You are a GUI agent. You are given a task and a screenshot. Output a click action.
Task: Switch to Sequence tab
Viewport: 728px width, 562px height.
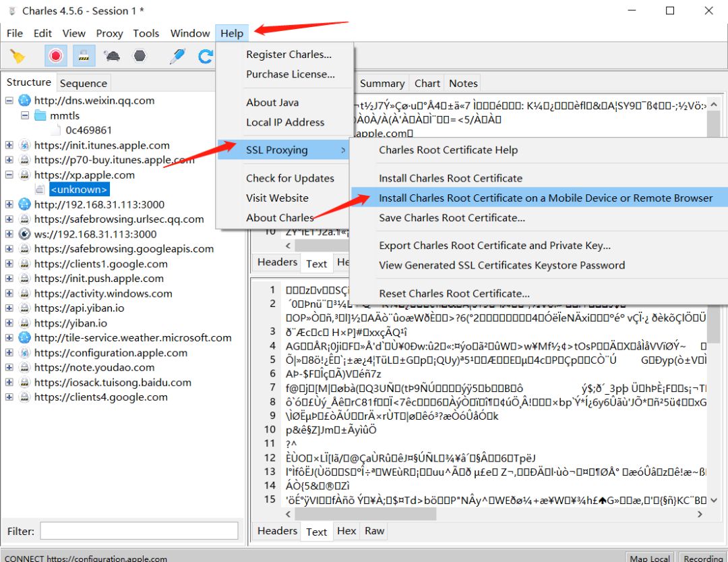point(84,83)
